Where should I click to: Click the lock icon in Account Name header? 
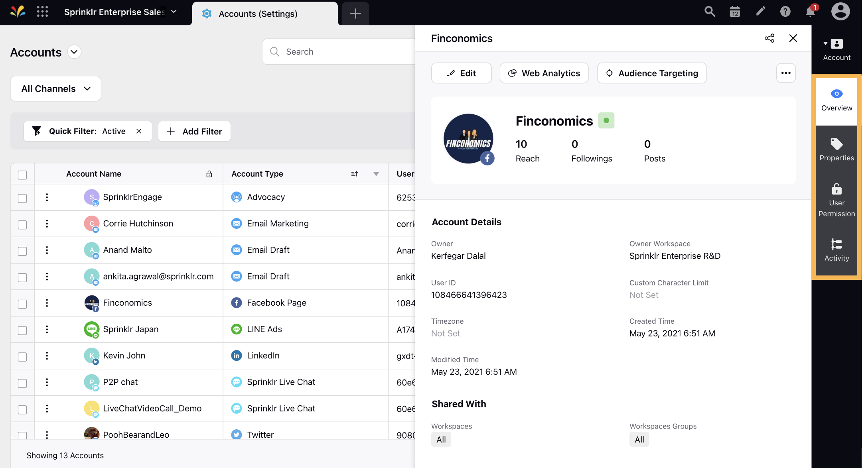click(209, 174)
